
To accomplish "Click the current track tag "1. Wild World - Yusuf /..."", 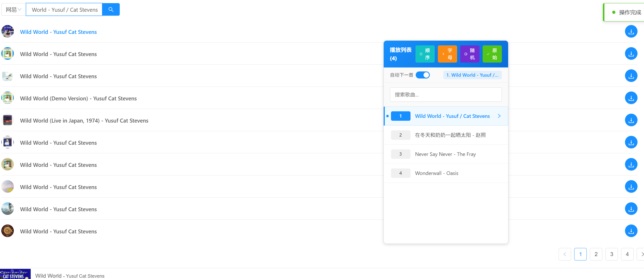I will click(x=472, y=75).
